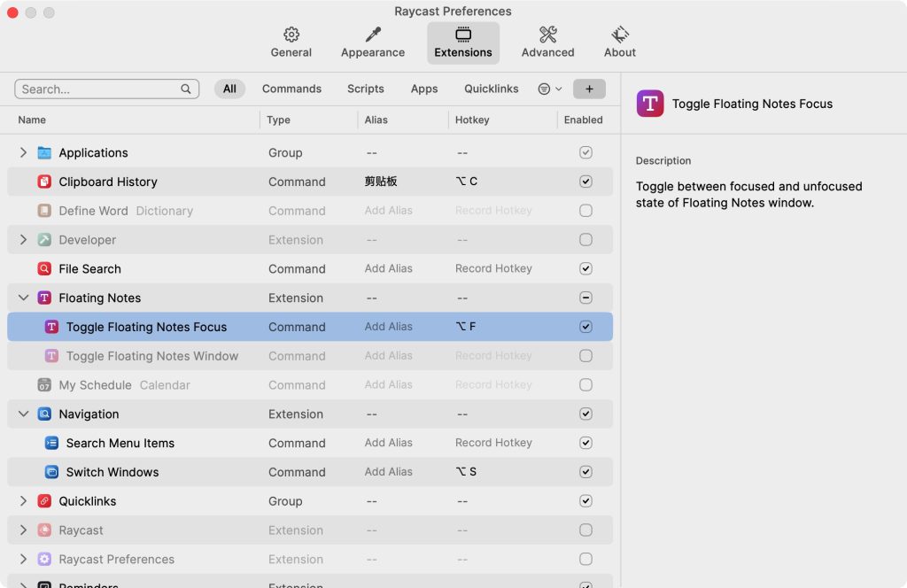Toggle the Applications enabled checkbox

(x=585, y=152)
